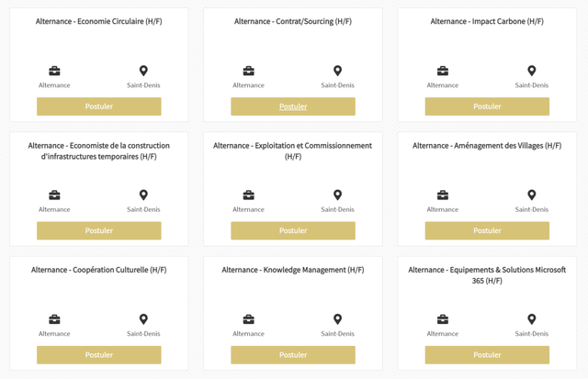Click location pin in Aménagement des Villages card
The image size is (588, 379).
(x=531, y=195)
